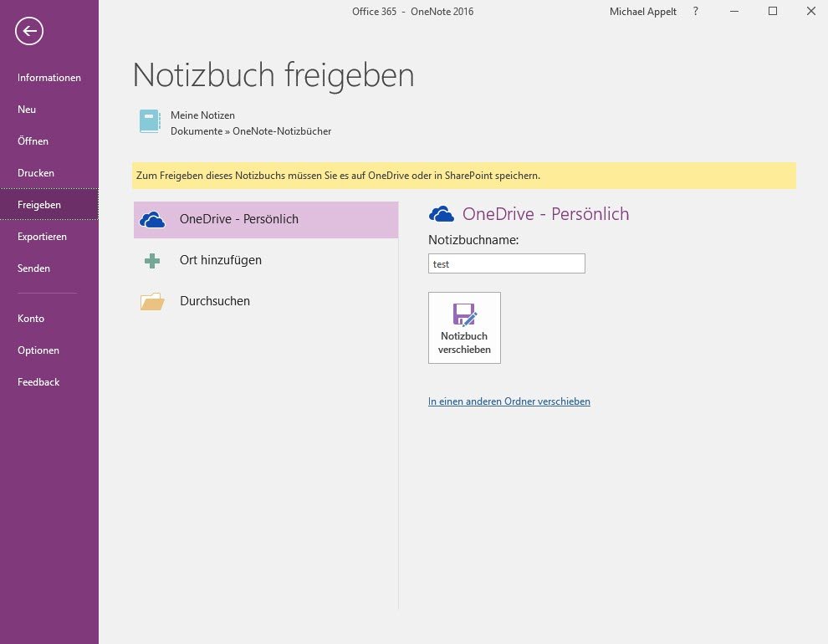Image resolution: width=828 pixels, height=644 pixels.
Task: Choose Senden in the sidebar
Action: [49, 268]
